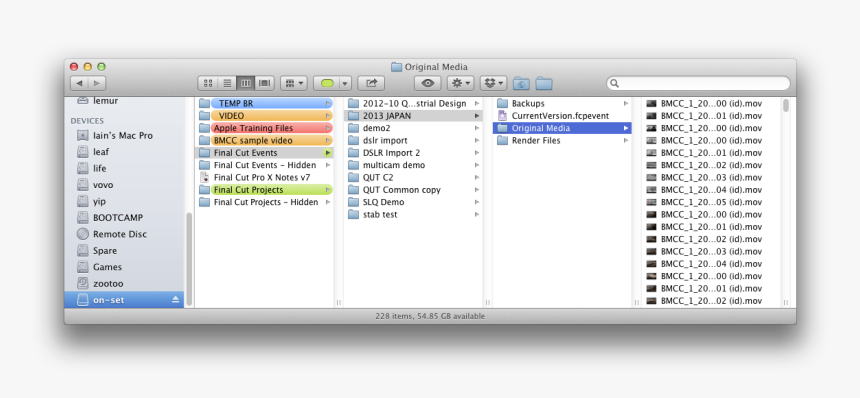Image resolution: width=860 pixels, height=398 pixels.
Task: Switch to column view
Action: pos(246,83)
